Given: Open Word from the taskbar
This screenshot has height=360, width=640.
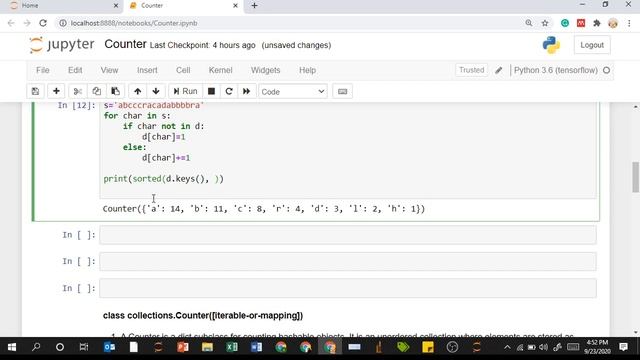Looking at the screenshot, I should pyautogui.click(x=256, y=347).
